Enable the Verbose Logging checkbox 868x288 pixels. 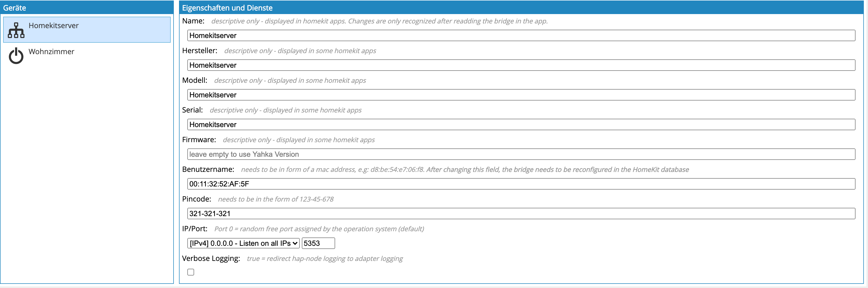coord(191,272)
